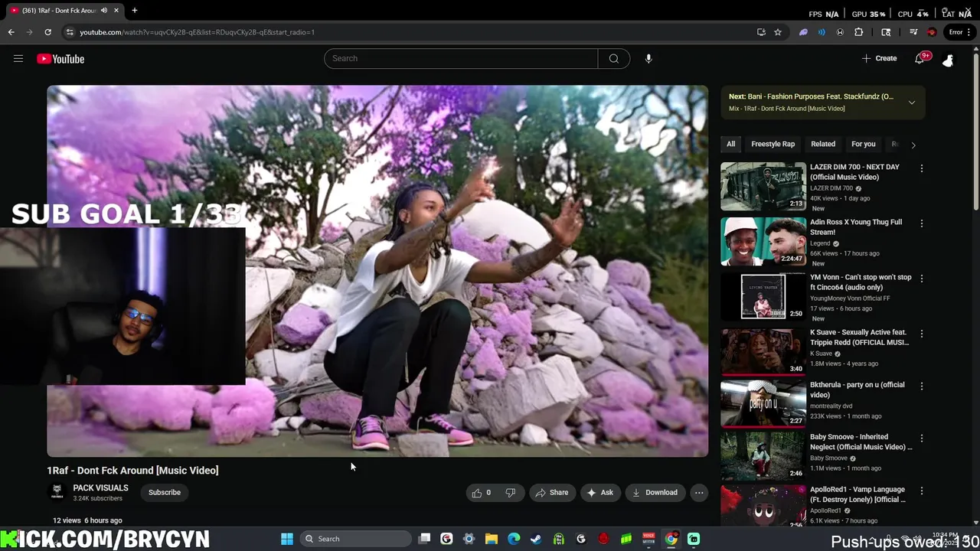Screen dimensions: 980x551
Task: Open options for YM Vonn video
Action: tap(921, 279)
